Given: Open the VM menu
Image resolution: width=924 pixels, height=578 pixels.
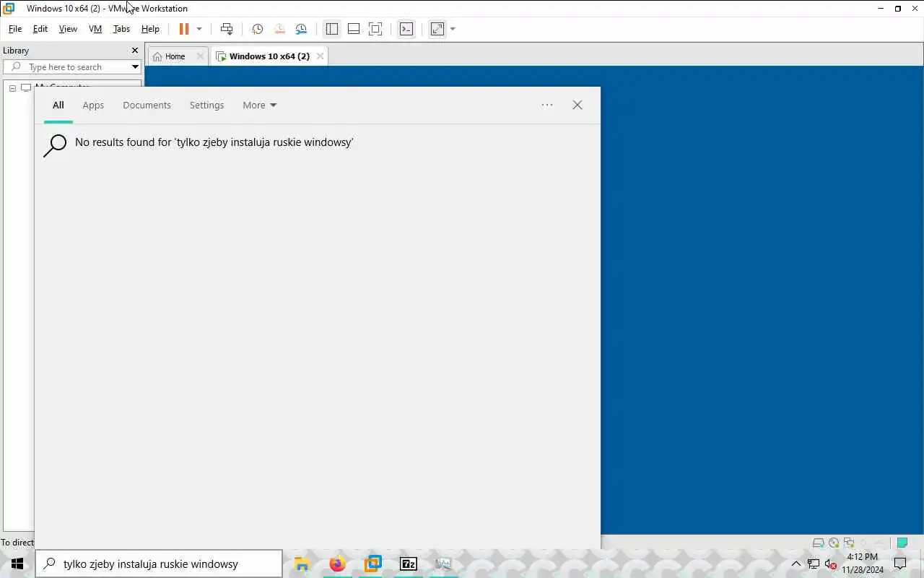Looking at the screenshot, I should [x=95, y=29].
